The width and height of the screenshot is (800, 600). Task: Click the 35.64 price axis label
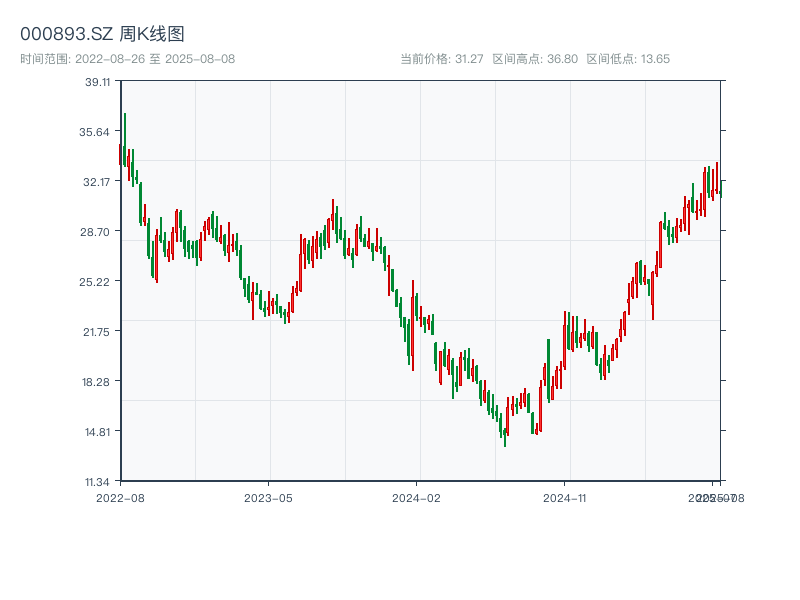click(x=98, y=132)
